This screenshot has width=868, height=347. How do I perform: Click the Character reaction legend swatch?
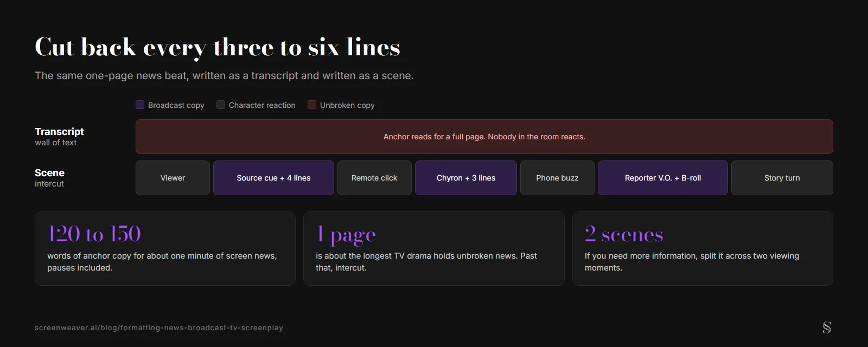221,105
